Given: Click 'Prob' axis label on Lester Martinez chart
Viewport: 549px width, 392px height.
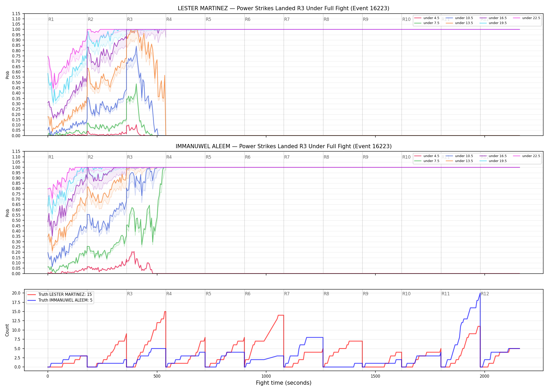Looking at the screenshot, I should pos(7,75).
